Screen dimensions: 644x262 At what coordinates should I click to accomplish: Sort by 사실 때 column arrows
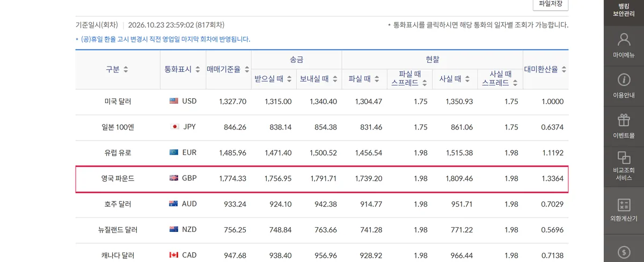tap(468, 79)
